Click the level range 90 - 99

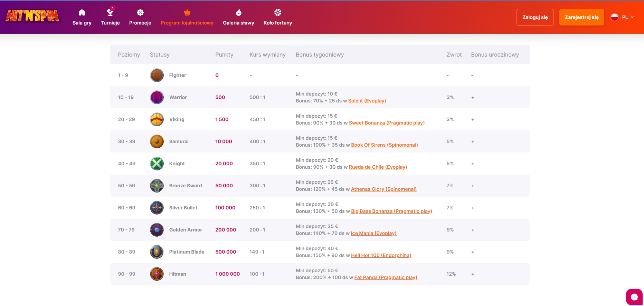click(x=126, y=274)
